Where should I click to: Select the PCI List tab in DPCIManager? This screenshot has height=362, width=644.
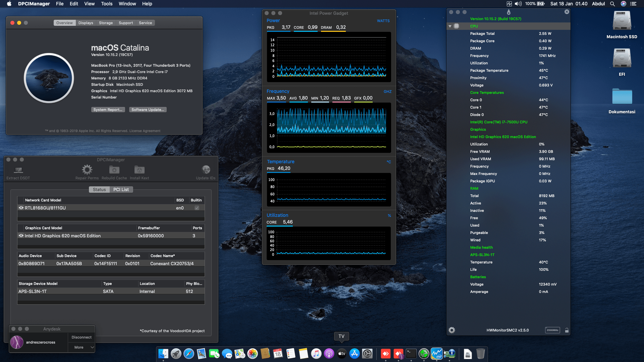pos(121,190)
